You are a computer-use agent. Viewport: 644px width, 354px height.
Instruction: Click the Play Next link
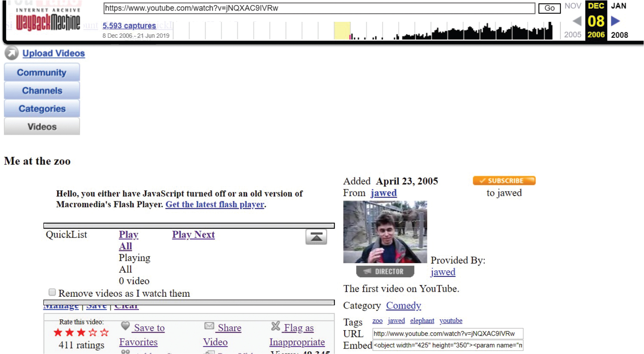coord(193,234)
